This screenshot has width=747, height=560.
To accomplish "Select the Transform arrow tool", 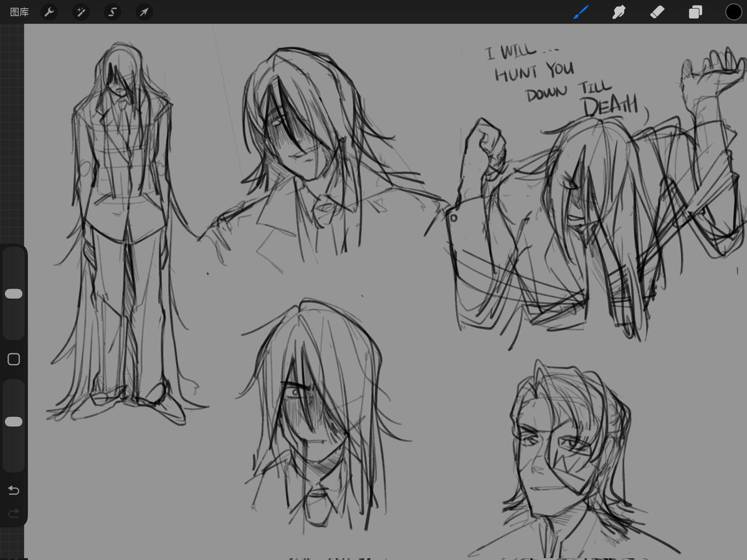I will click(x=144, y=12).
